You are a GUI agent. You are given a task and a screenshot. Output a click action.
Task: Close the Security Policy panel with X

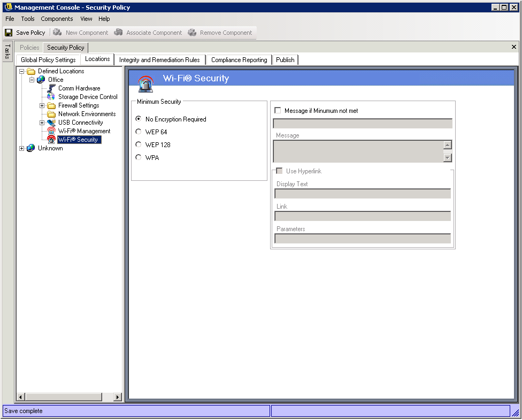point(513,47)
